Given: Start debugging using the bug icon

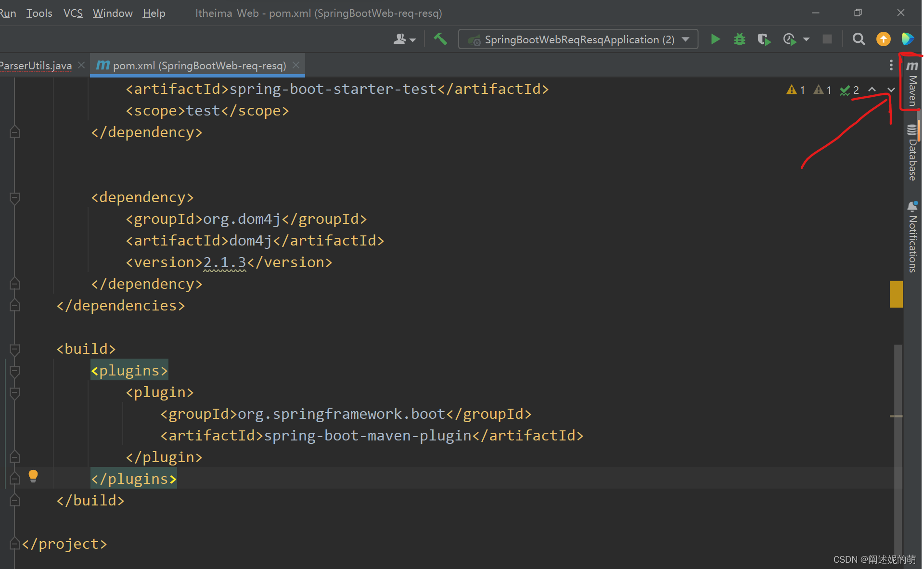Looking at the screenshot, I should tap(740, 39).
